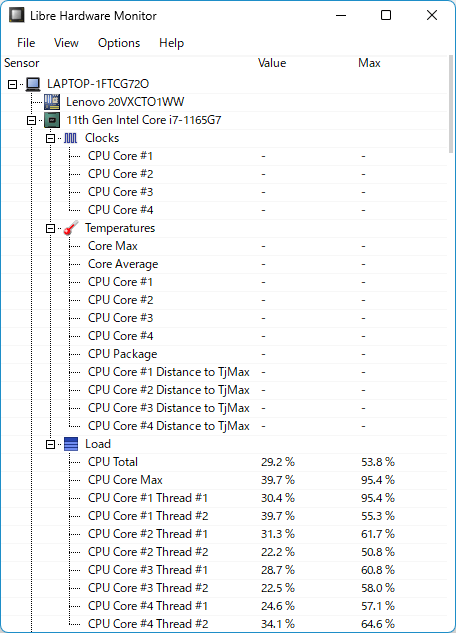Click the Libre Hardware Monitor title bar app icon
Viewport: 456px width, 633px height.
pyautogui.click(x=17, y=15)
